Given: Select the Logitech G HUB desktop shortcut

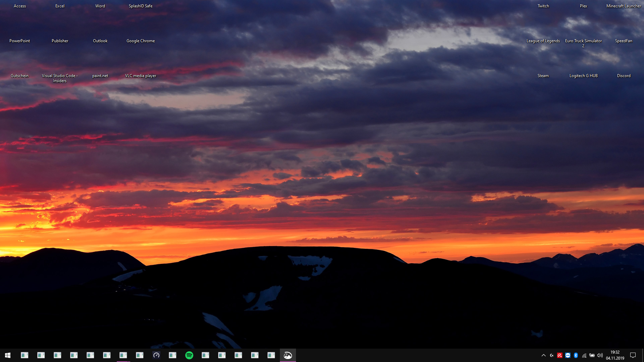Looking at the screenshot, I should pyautogui.click(x=583, y=76).
